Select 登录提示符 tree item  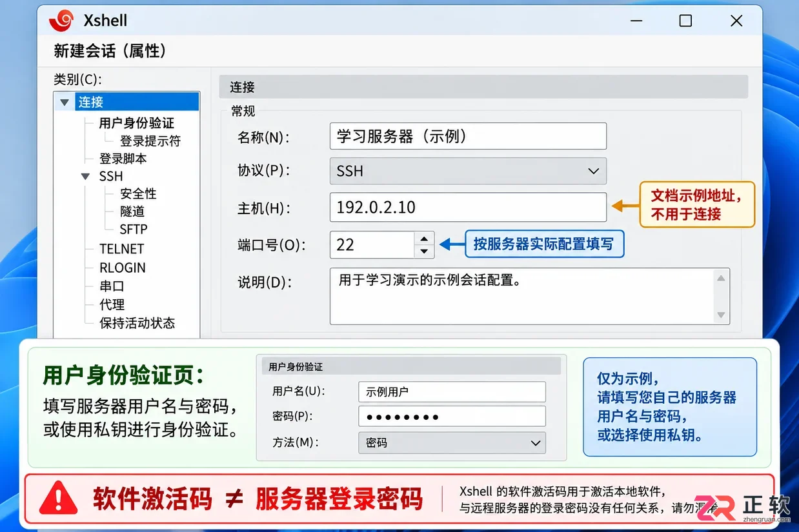150,141
